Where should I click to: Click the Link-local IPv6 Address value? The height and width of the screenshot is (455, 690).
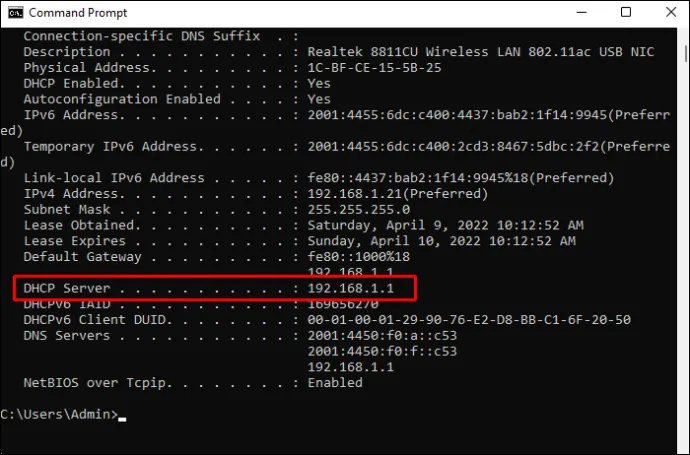click(460, 178)
